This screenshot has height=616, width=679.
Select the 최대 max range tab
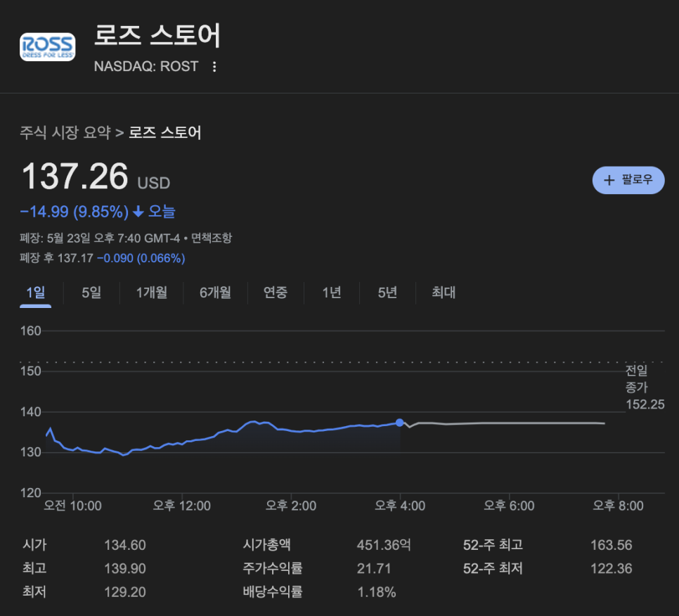coord(444,293)
